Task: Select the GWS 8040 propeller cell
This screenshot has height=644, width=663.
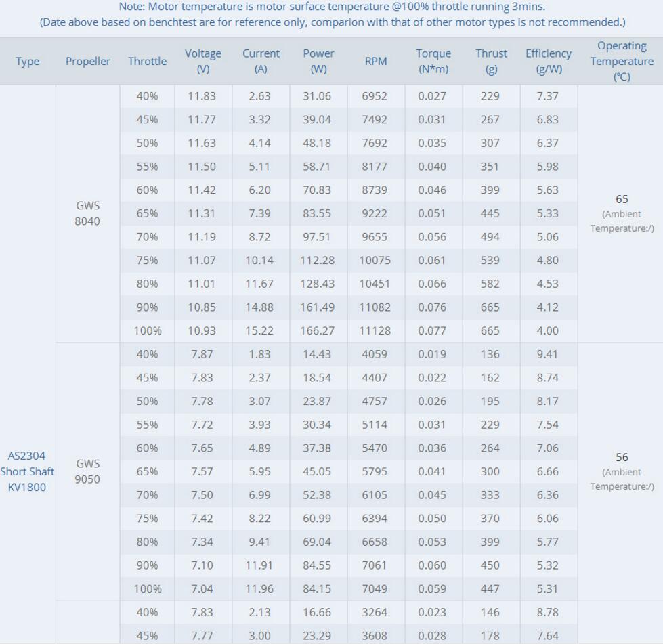Action: tap(88, 213)
